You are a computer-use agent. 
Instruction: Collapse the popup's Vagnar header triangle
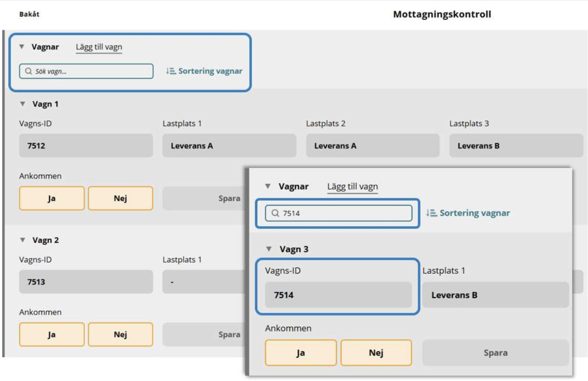click(x=268, y=186)
